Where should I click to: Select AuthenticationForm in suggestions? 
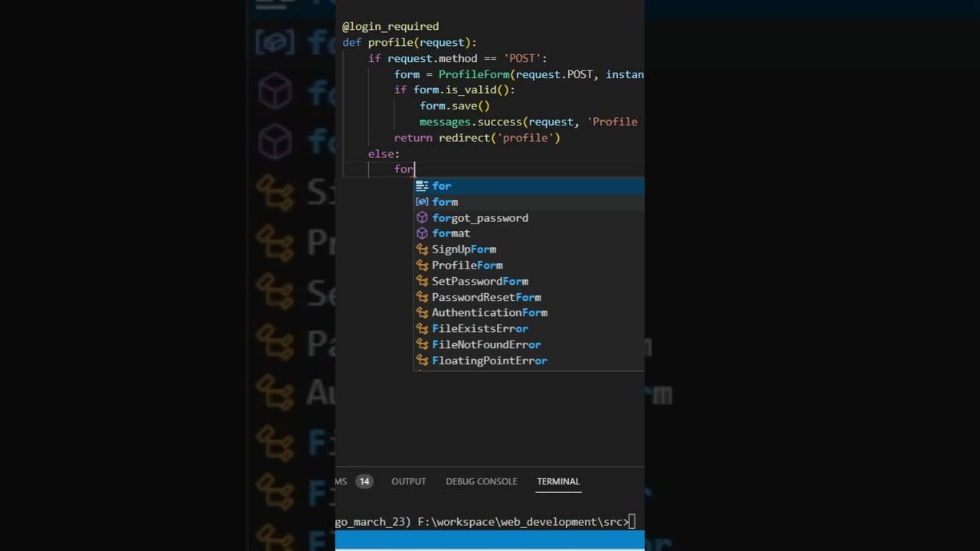(529, 313)
